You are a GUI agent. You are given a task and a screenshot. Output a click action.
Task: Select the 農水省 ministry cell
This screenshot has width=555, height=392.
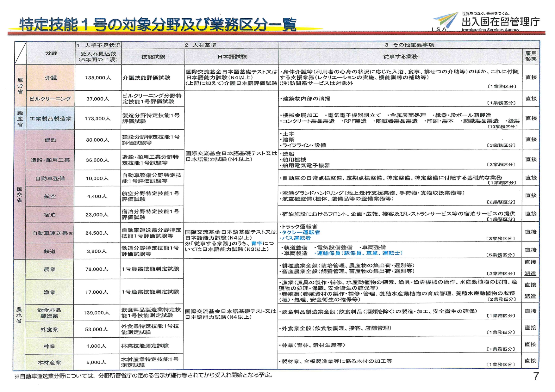point(19,314)
